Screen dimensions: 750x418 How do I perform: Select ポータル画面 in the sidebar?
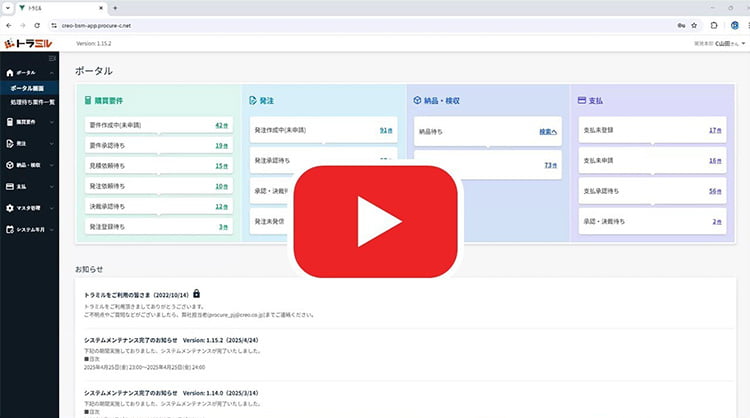pyautogui.click(x=27, y=88)
